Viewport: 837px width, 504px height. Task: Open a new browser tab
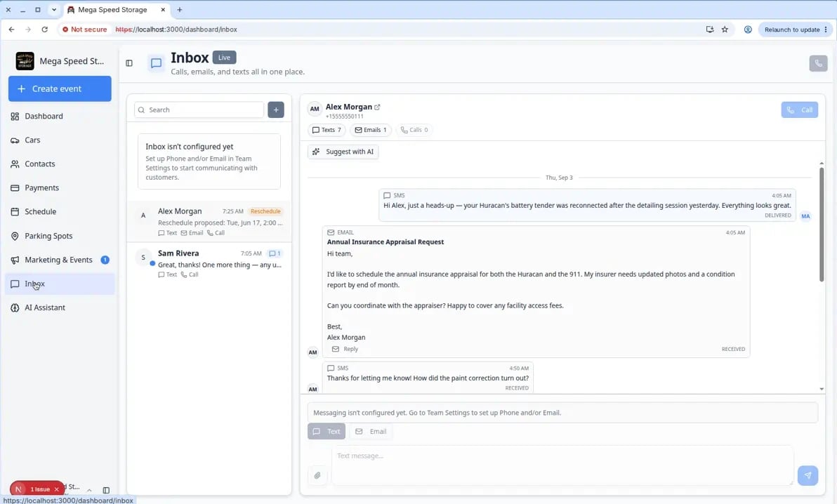pos(179,10)
